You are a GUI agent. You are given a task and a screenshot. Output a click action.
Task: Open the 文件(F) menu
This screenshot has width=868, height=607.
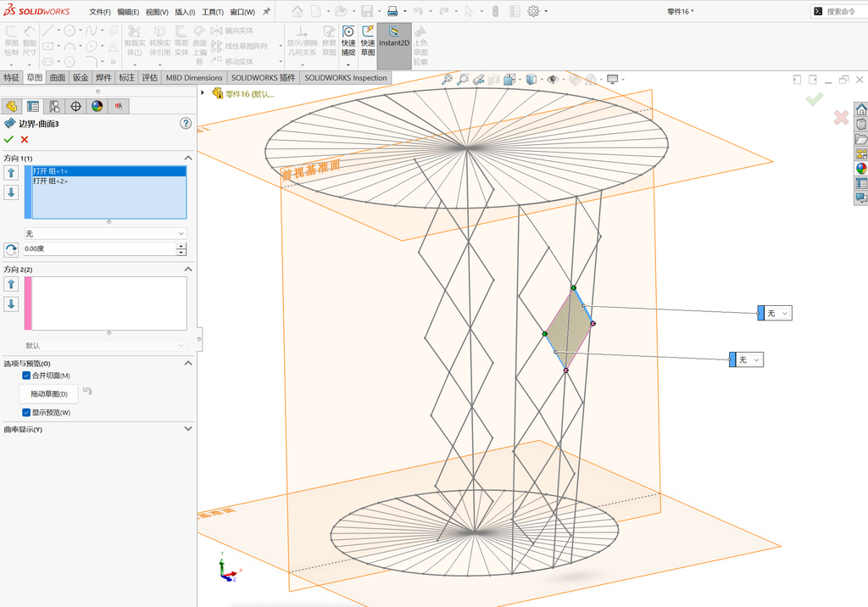pos(100,12)
